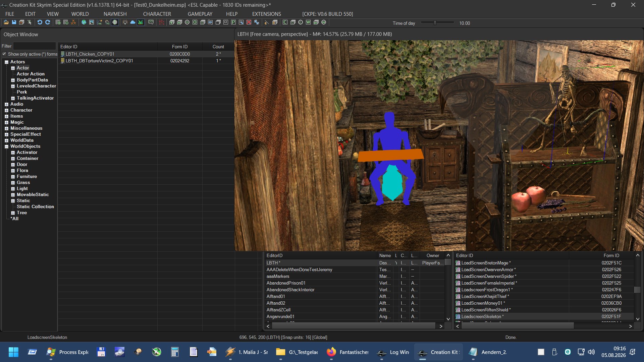Open the Windows Start menu

[x=13, y=352]
